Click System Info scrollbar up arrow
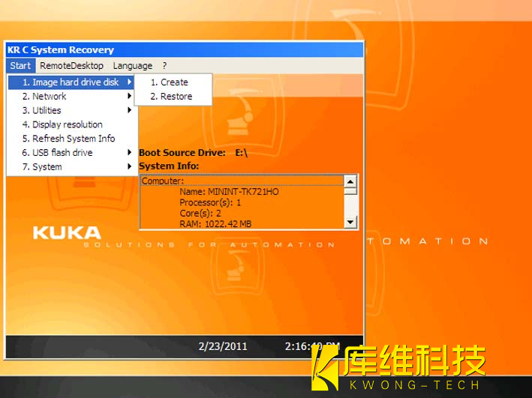532x398 pixels. [350, 181]
